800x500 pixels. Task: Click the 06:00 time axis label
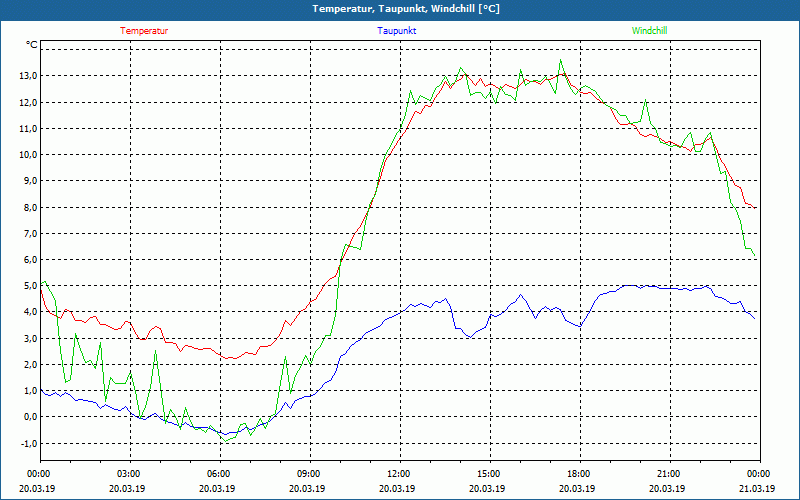pos(220,474)
